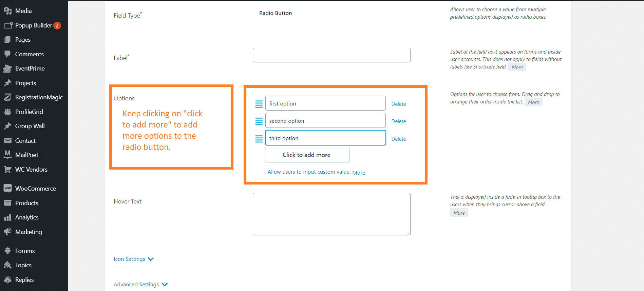Click the drag handle beside third option
This screenshot has height=291, width=644.
coord(259,139)
